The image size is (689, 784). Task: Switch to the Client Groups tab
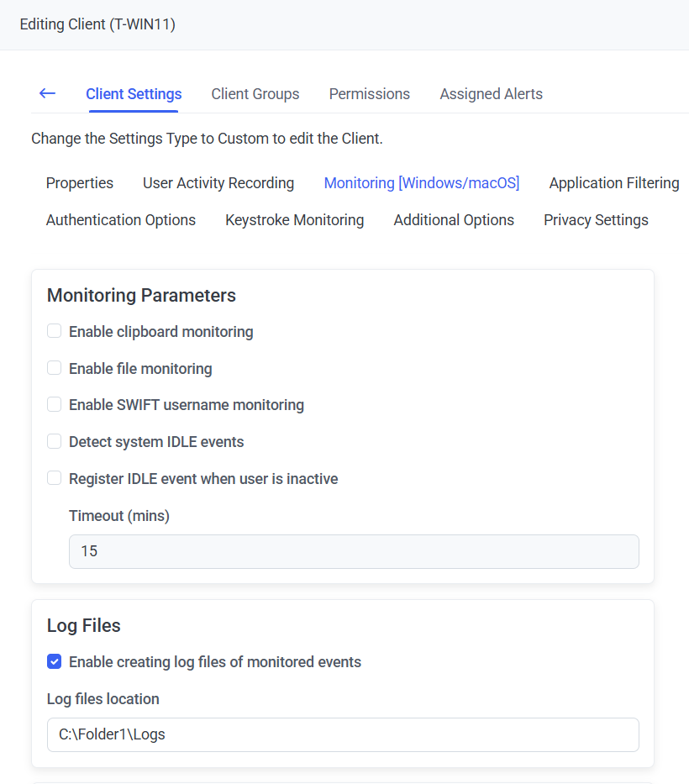(x=255, y=94)
